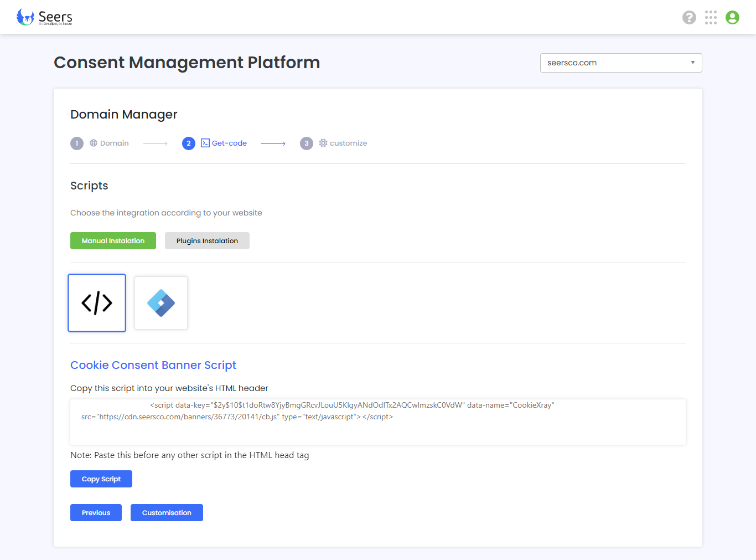The image size is (756, 560).
Task: Go to step 1 Domain
Action: 100,143
